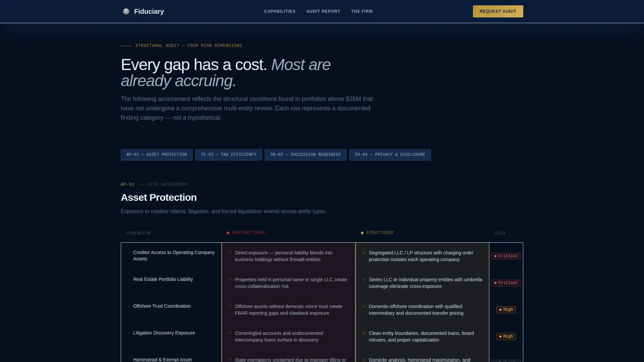
Task: Click the 'Every gap has a cost' headline
Action: pyautogui.click(x=226, y=73)
